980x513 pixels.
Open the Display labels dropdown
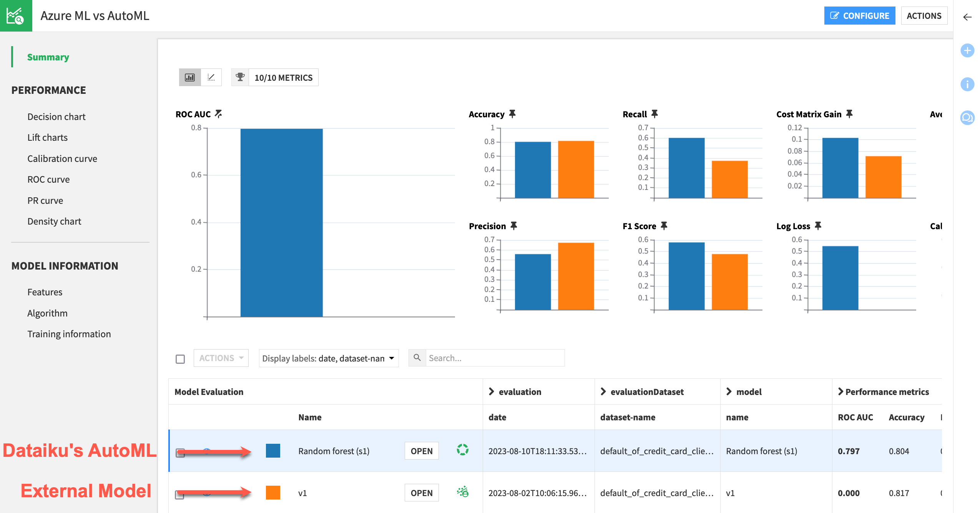point(329,358)
